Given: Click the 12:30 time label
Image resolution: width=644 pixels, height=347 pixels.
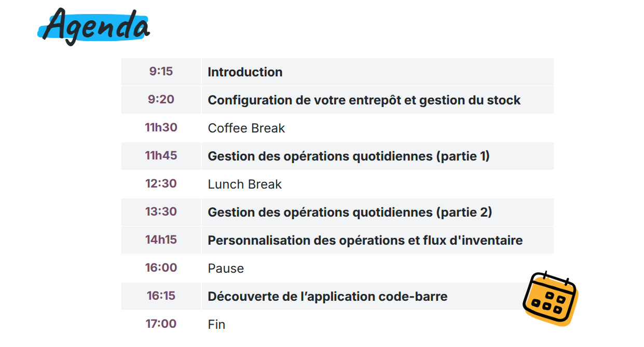Looking at the screenshot, I should click(x=161, y=183).
